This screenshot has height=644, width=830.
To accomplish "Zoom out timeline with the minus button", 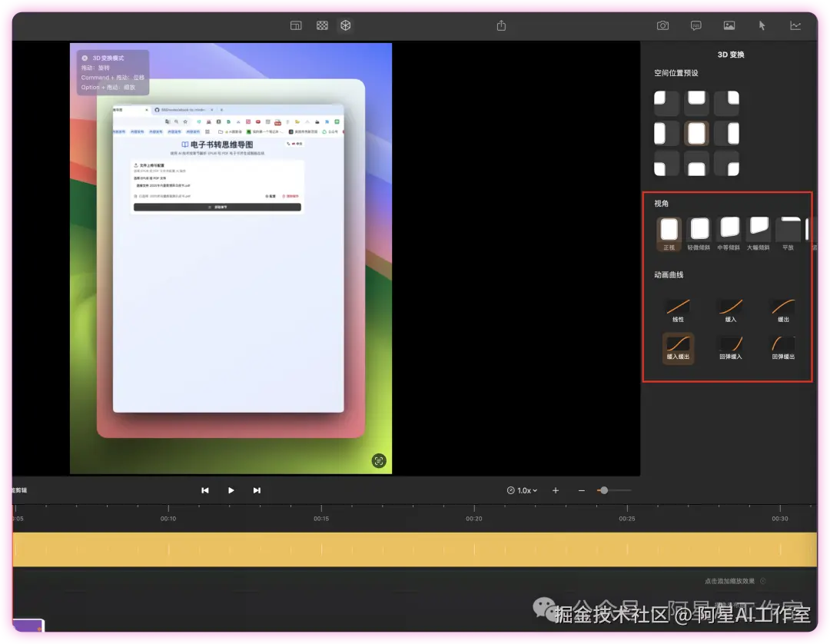I will tap(581, 490).
